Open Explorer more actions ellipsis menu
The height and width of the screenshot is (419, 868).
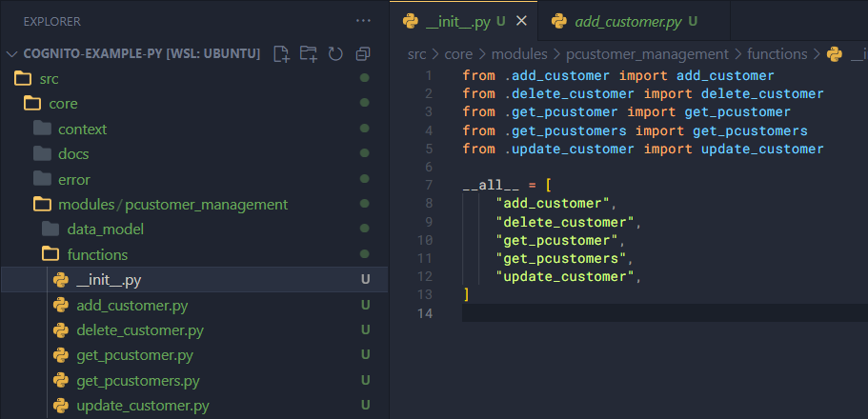363,20
